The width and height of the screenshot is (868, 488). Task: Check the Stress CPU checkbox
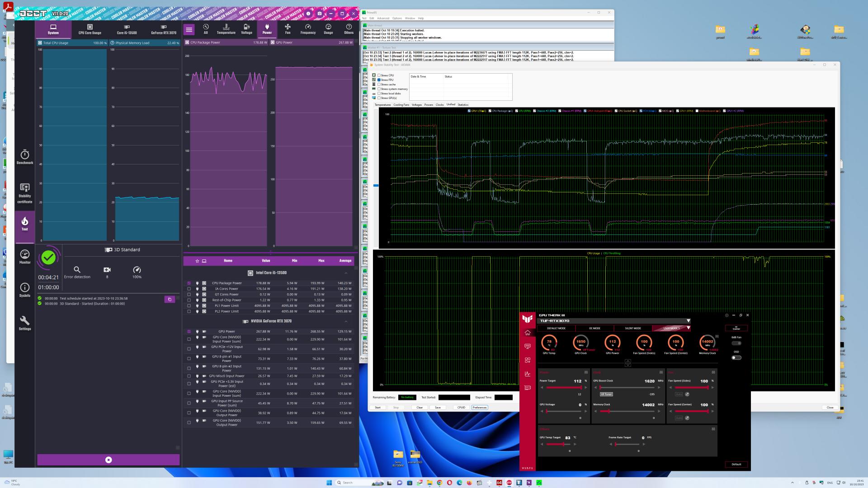[x=379, y=75]
